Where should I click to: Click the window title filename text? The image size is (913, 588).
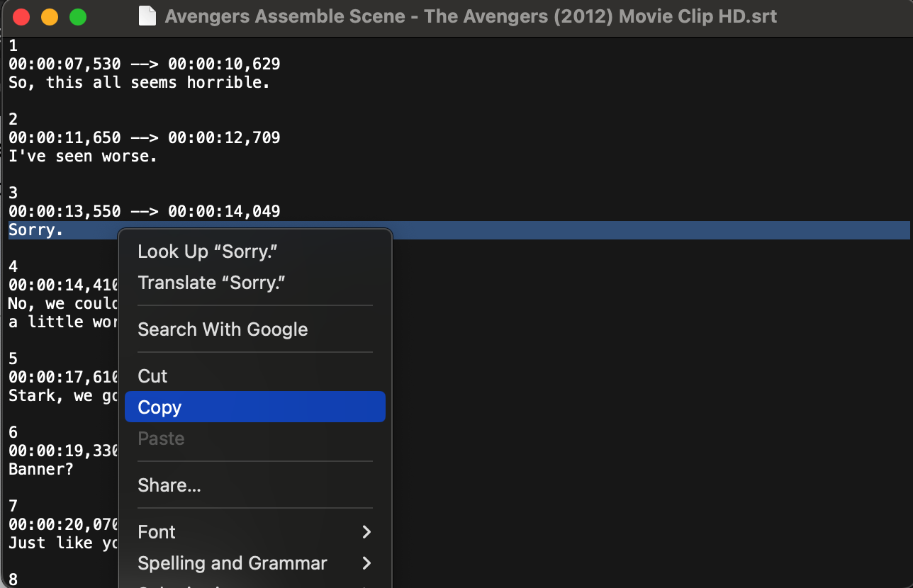471,16
